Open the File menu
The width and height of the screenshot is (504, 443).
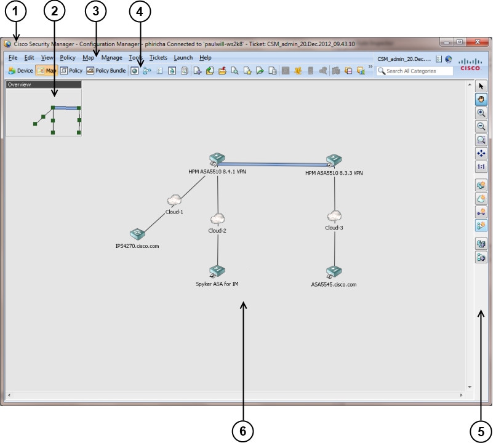coord(13,58)
